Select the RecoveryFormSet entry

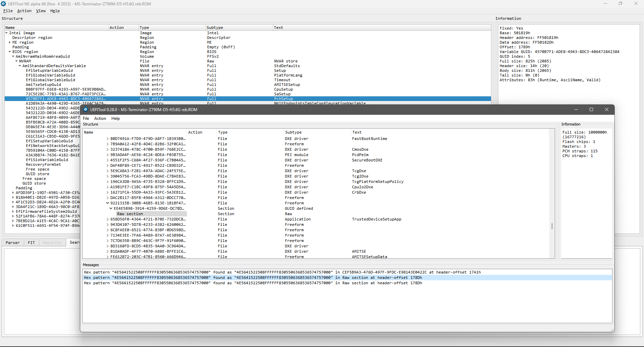[x=43, y=164]
